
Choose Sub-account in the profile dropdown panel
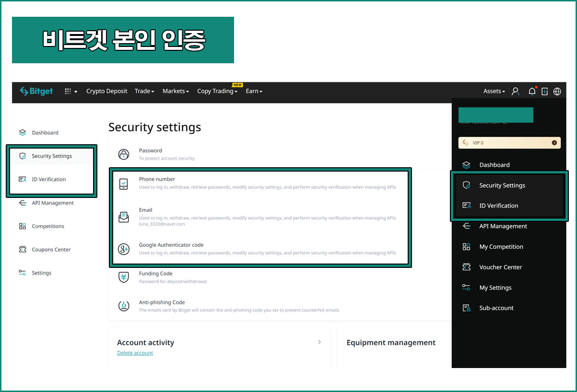(496, 308)
